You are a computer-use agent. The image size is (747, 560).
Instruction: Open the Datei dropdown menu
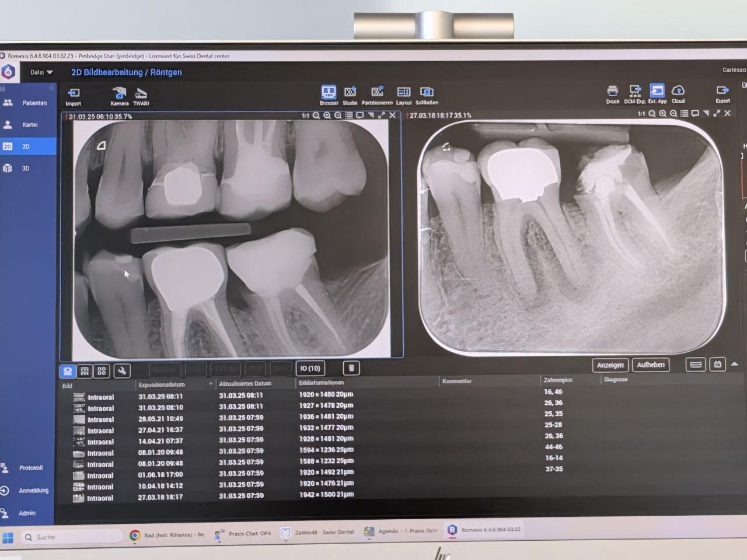(x=41, y=72)
